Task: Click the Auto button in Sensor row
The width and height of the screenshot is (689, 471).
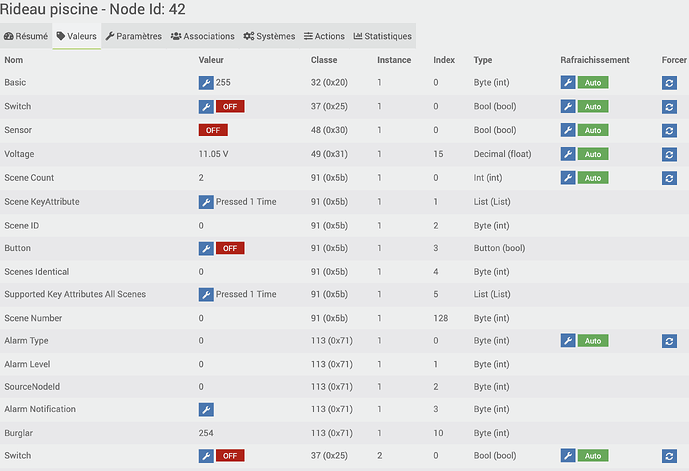Action: tap(593, 130)
